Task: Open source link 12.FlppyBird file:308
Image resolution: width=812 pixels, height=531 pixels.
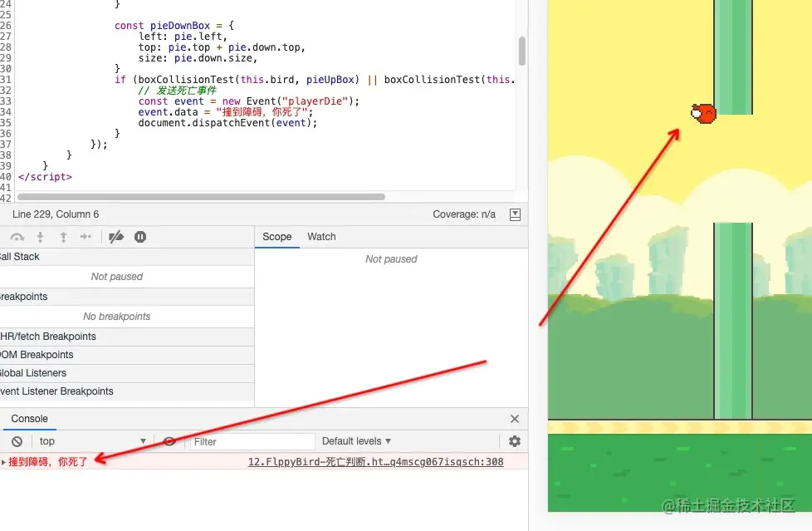Action: pos(375,461)
